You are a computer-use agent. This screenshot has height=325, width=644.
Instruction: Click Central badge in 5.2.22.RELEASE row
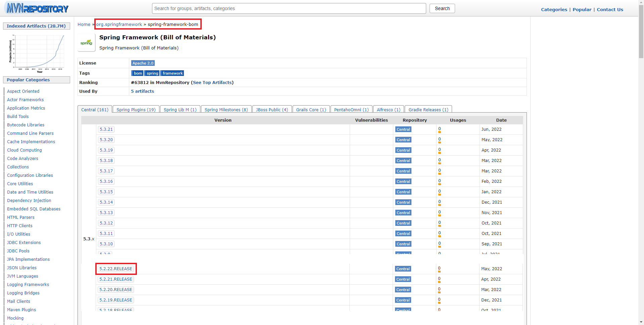point(403,269)
